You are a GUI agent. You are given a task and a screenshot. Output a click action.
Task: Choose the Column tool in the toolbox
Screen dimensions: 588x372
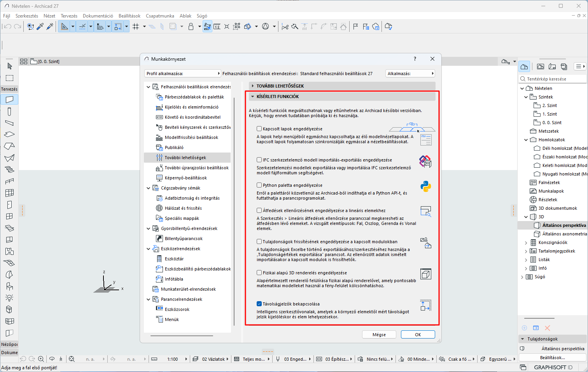click(x=10, y=112)
